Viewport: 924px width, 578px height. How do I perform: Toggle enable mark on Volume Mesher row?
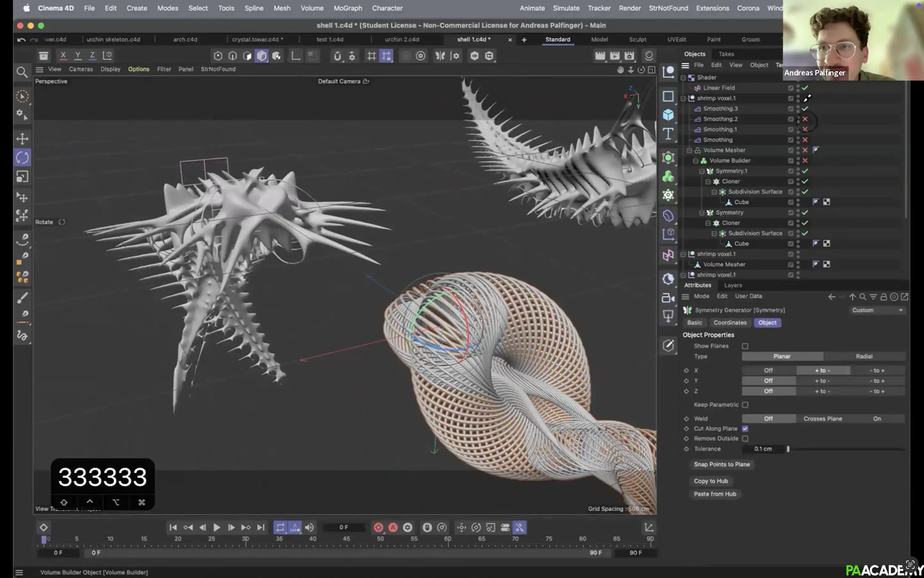[x=805, y=150]
